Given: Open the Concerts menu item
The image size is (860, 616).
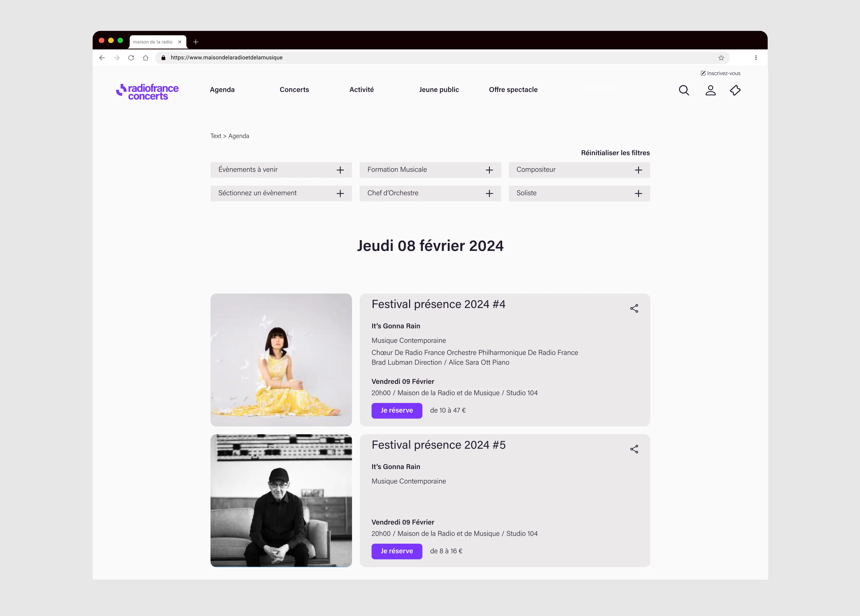Looking at the screenshot, I should [x=294, y=90].
